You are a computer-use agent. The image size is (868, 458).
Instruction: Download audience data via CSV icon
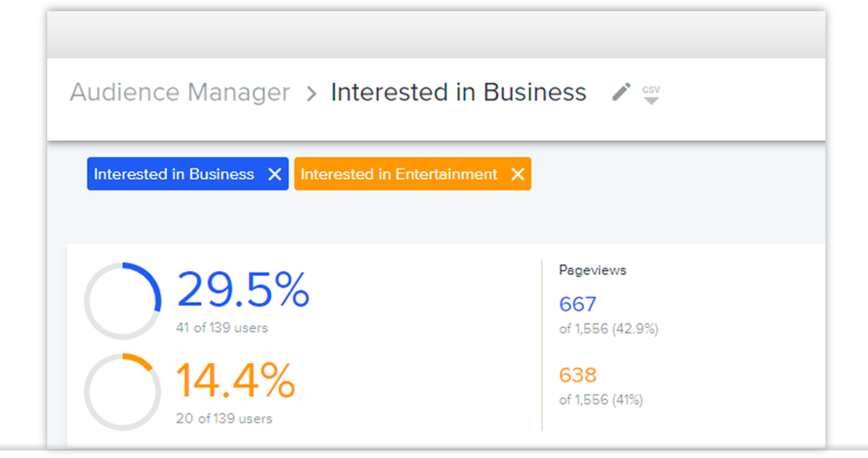point(651,94)
